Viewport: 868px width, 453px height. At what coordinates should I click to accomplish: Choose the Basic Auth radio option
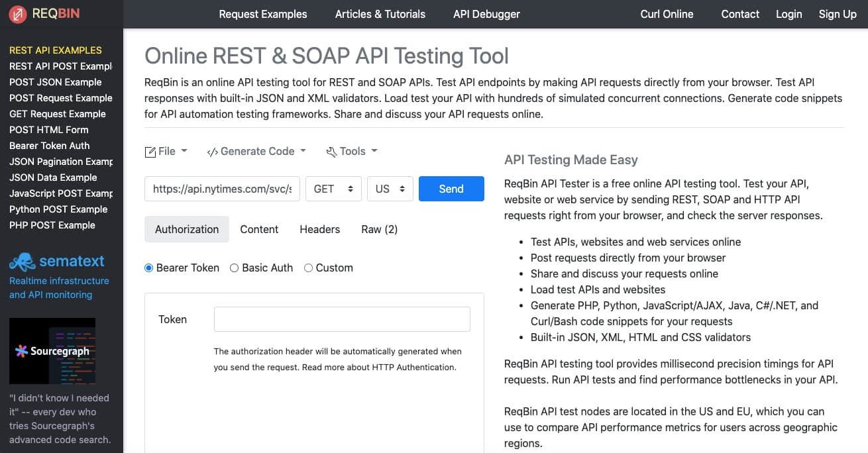tap(234, 268)
